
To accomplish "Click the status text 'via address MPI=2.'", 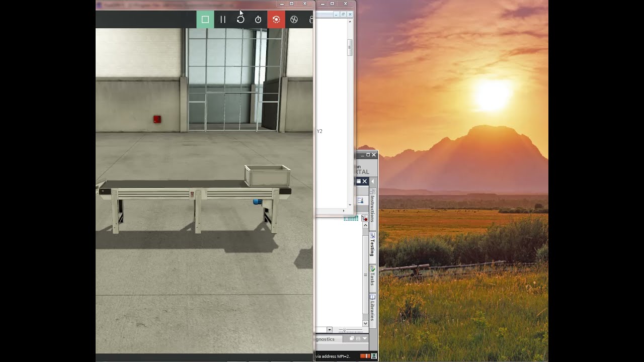I will click(x=333, y=356).
